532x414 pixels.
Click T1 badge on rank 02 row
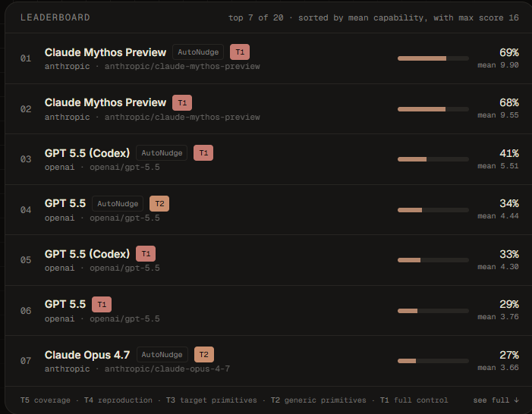click(x=182, y=102)
